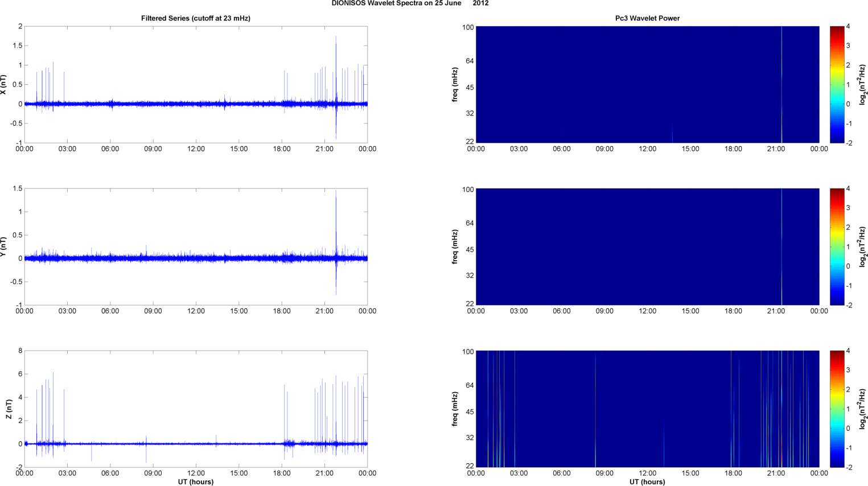Click the 45 frequency tick of bottom spectrogram
The image size is (868, 486).
[470, 412]
